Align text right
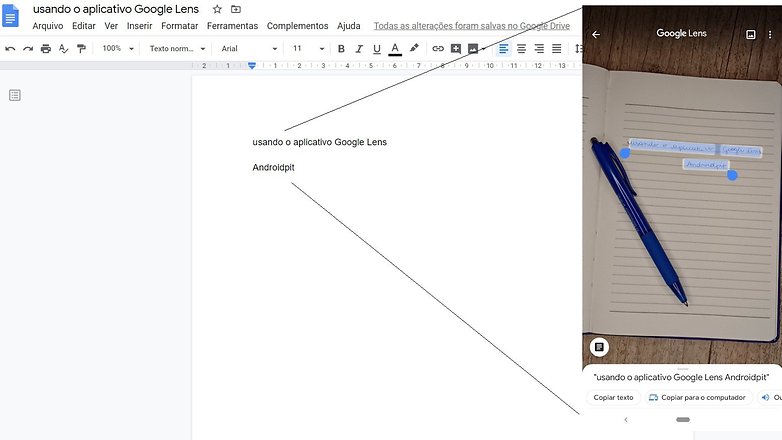This screenshot has height=440, width=782. pos(539,48)
